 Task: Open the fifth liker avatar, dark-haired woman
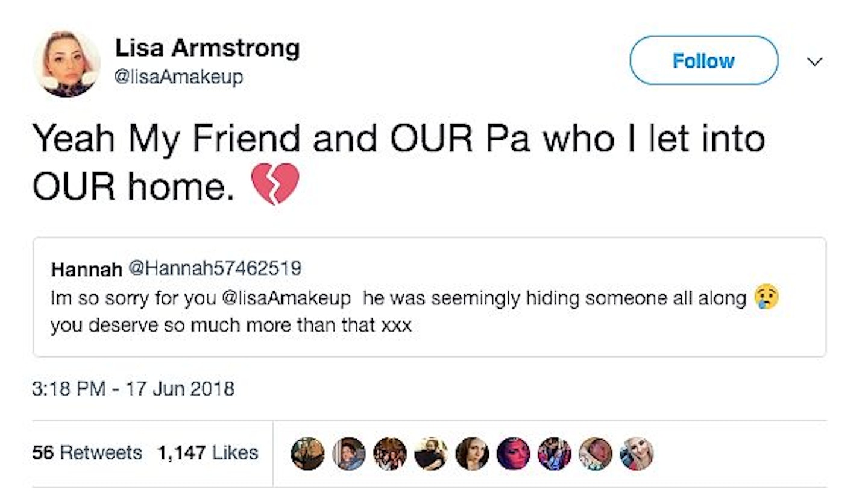click(472, 453)
